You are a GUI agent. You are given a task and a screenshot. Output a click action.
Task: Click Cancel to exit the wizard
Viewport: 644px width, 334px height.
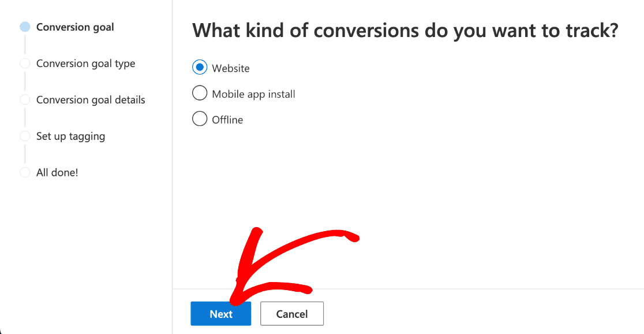coord(291,313)
